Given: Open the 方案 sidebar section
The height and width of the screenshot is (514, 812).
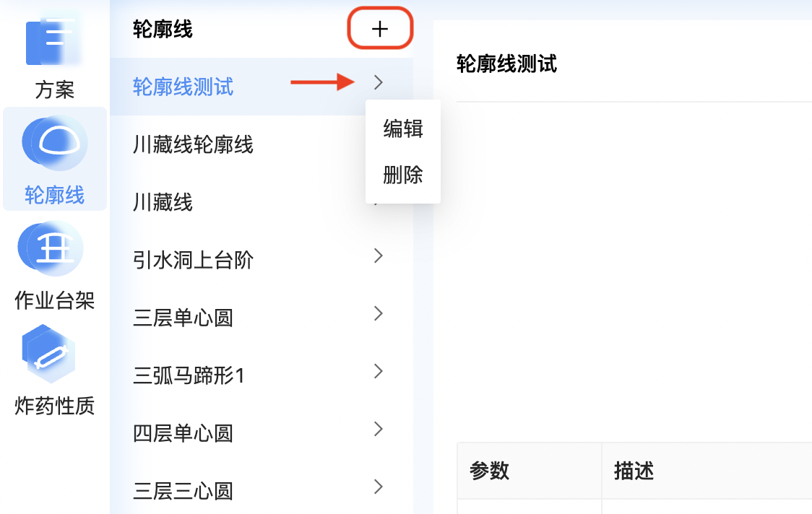Looking at the screenshot, I should point(54,56).
